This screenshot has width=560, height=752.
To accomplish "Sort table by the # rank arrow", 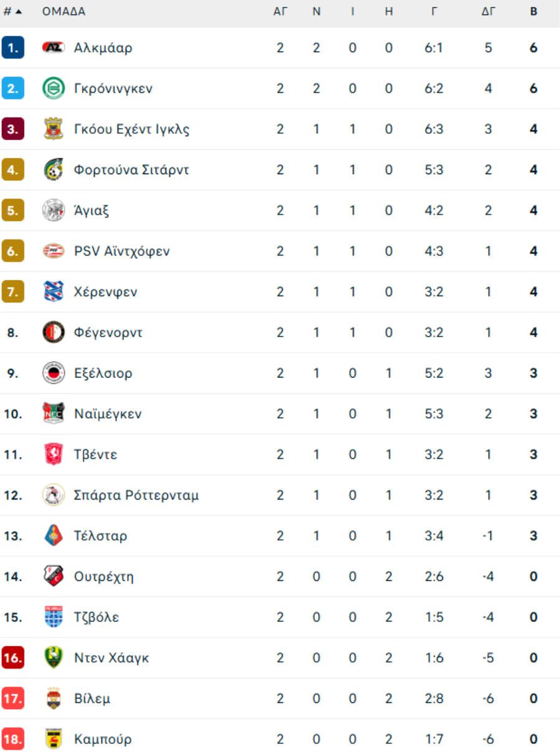I will pyautogui.click(x=12, y=12).
